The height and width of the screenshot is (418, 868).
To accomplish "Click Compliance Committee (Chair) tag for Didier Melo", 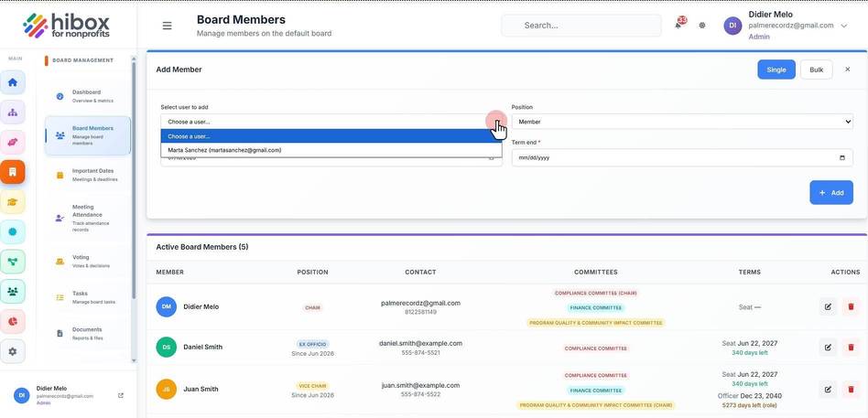I will point(596,293).
